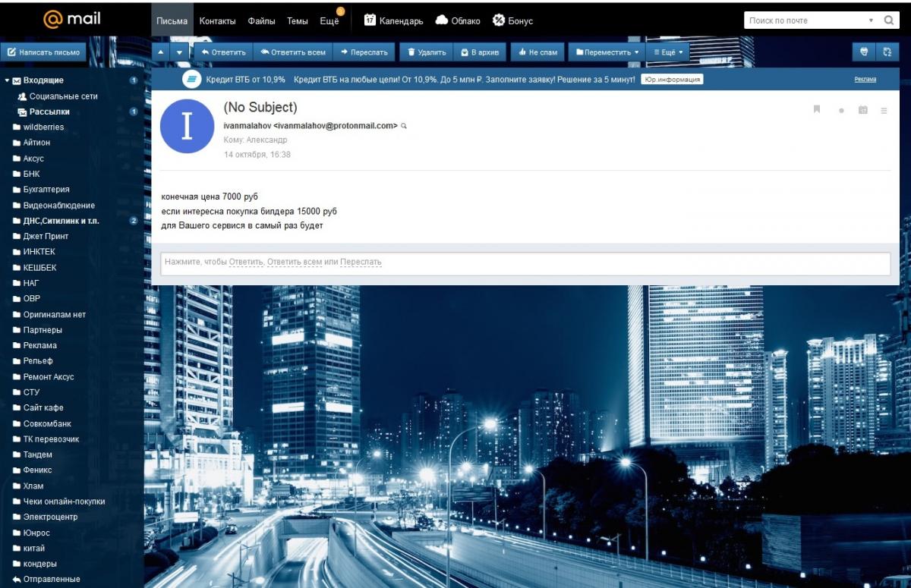
Task: Mark message as Не спам
Action: tap(538, 52)
